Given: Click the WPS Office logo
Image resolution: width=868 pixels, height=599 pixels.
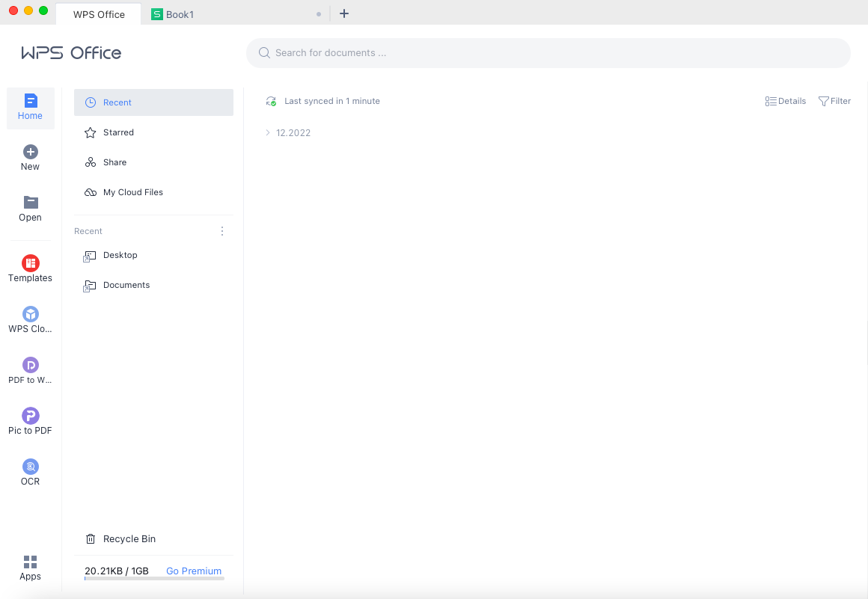Looking at the screenshot, I should point(71,53).
